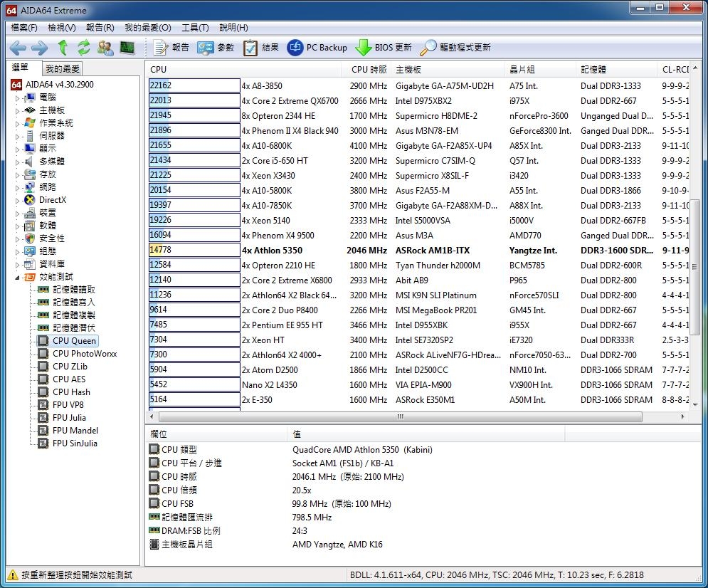Switch to the 選單 menu tab
708x588 pixels.
pos(21,68)
